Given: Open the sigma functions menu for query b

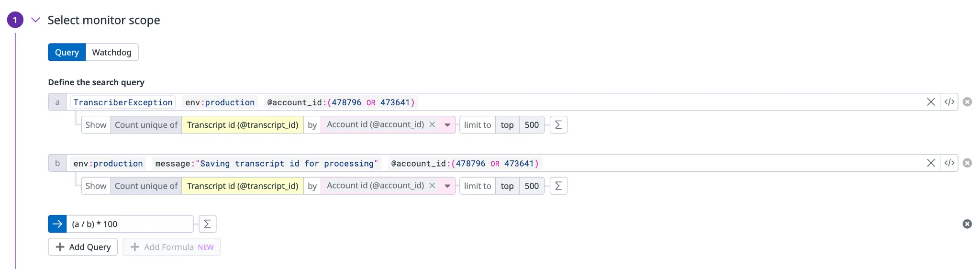Looking at the screenshot, I should tap(558, 186).
